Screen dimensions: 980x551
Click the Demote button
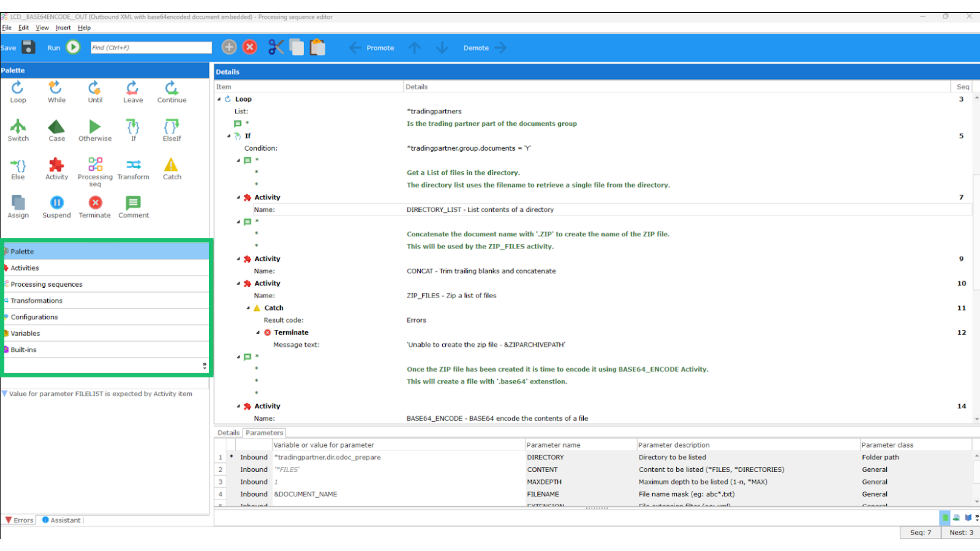click(485, 48)
